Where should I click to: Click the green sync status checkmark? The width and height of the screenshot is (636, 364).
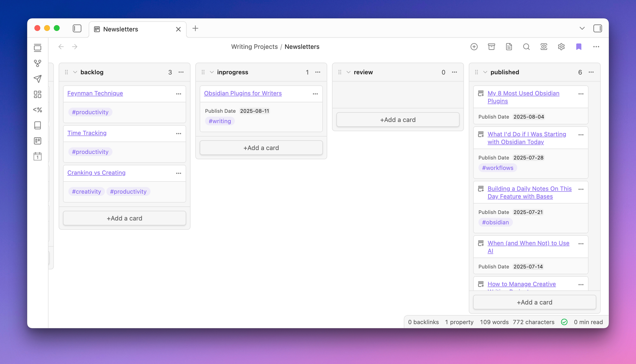click(x=564, y=322)
